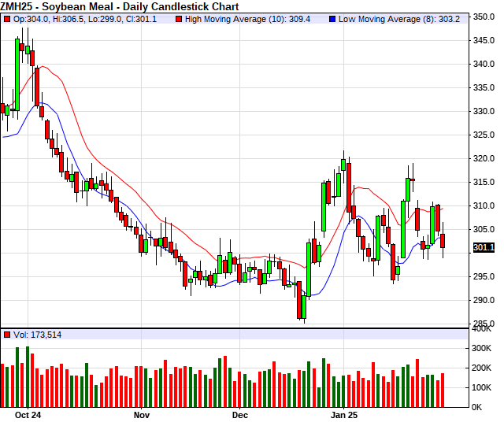This screenshot has height=422, width=504.
Task: Click the ZMH25 Soybean Meal chart title
Action: click(98, 6)
